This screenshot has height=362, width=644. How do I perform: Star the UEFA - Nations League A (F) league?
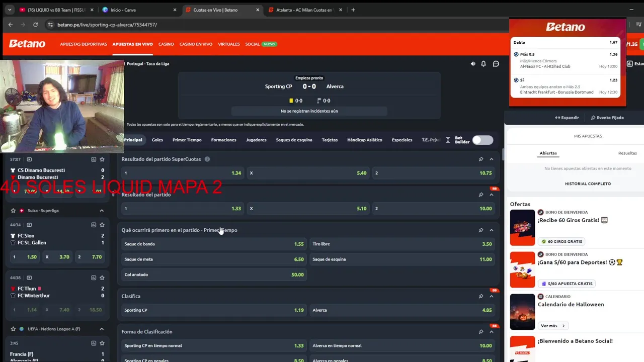tap(14, 329)
